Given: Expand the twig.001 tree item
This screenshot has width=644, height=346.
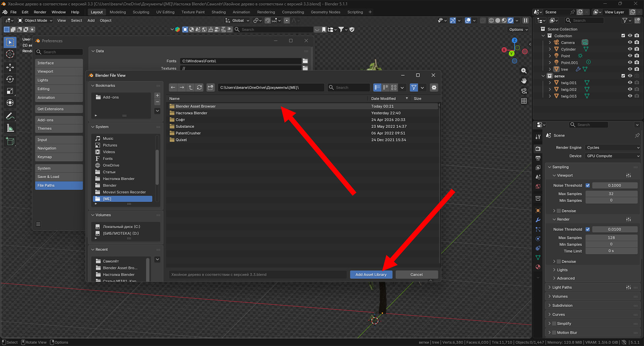Looking at the screenshot, I should tap(550, 83).
